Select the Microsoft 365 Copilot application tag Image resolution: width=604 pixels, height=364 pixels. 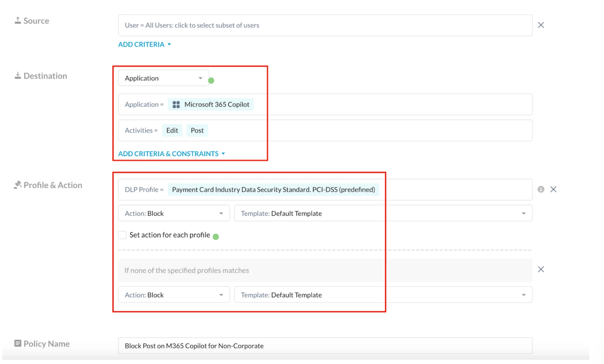[x=211, y=104]
